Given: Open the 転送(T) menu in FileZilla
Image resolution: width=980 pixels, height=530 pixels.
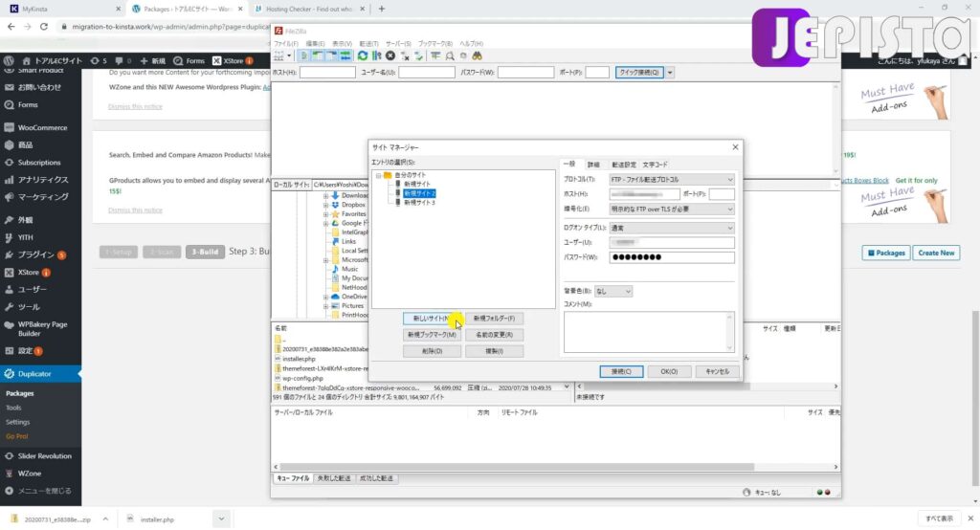Looking at the screenshot, I should point(368,44).
